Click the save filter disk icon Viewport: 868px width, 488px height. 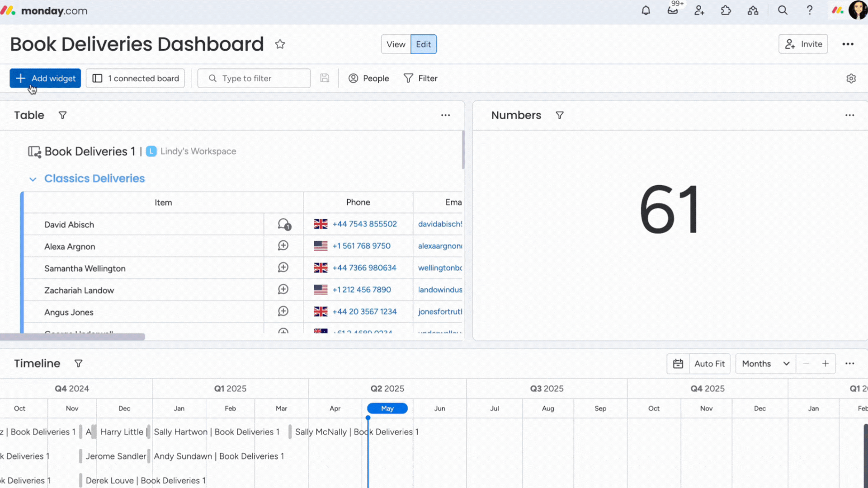tap(325, 78)
